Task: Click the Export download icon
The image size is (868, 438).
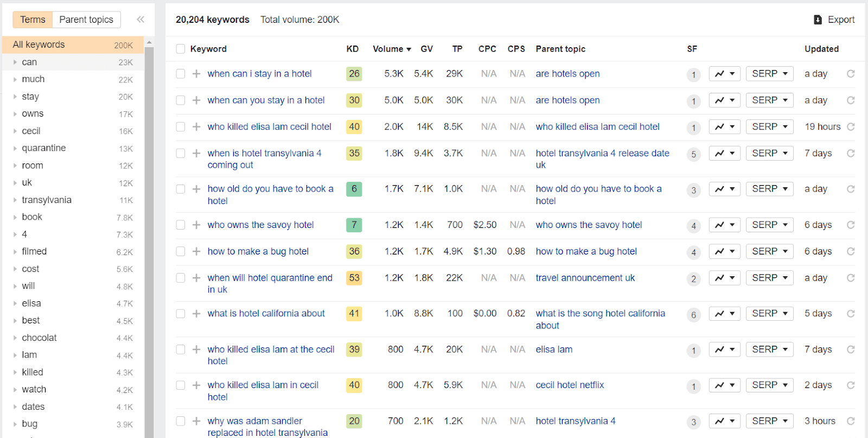Action: click(818, 20)
